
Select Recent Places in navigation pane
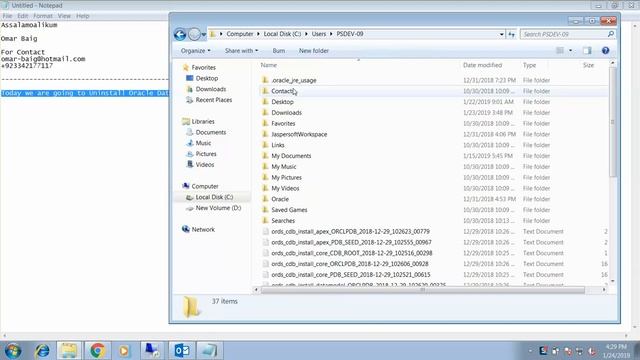(213, 100)
